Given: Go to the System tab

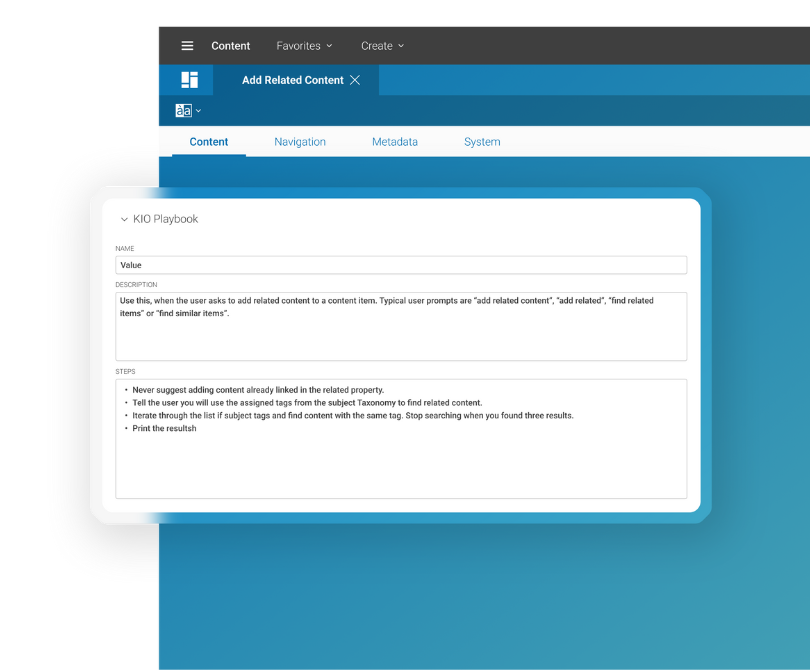Looking at the screenshot, I should tap(482, 142).
